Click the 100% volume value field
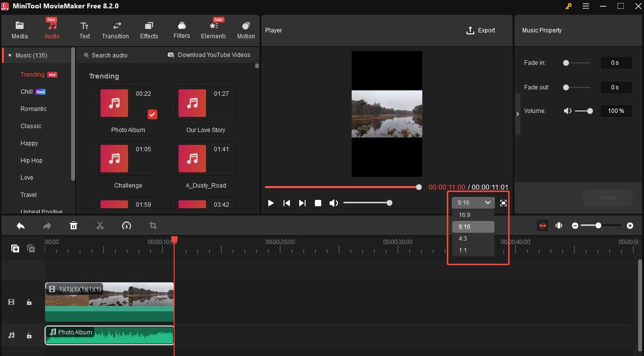 (617, 111)
